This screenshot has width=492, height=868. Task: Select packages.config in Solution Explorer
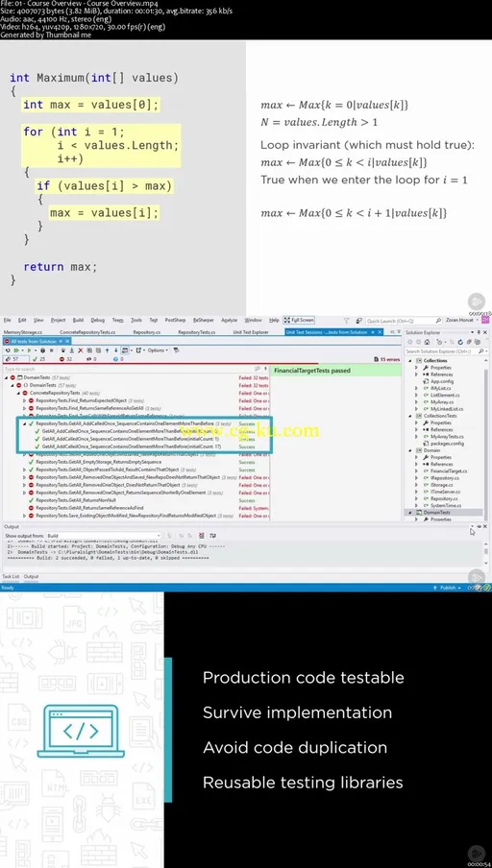point(447,444)
